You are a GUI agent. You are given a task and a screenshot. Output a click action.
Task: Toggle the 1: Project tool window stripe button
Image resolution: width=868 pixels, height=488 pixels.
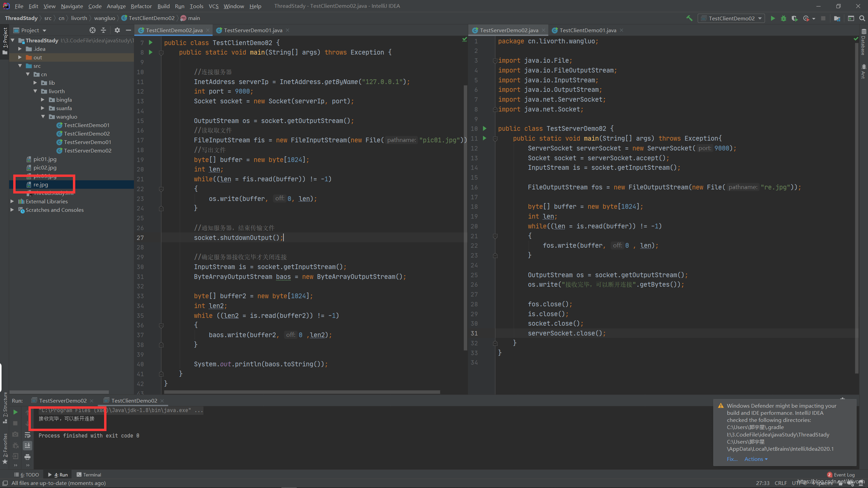coord(5,41)
